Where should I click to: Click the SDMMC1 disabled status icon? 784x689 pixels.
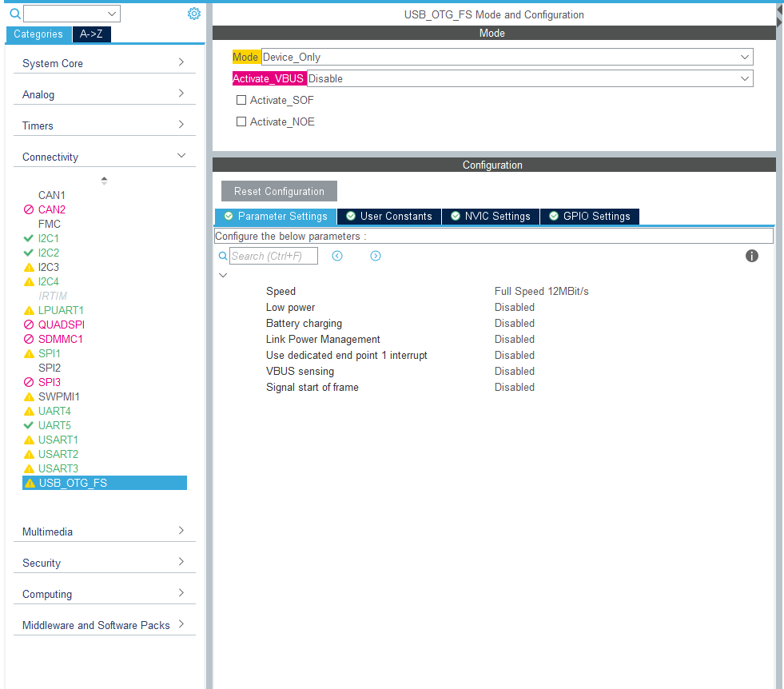click(29, 339)
